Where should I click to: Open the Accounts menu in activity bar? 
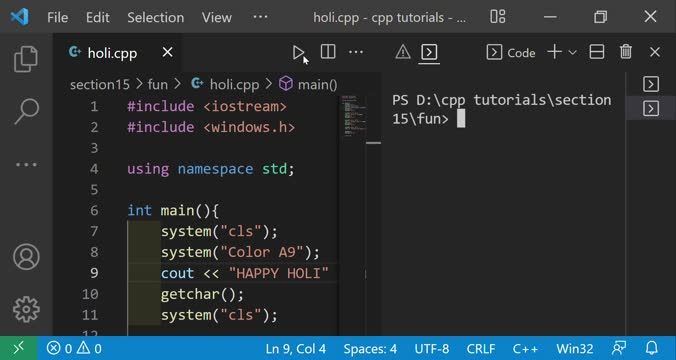pos(26,257)
